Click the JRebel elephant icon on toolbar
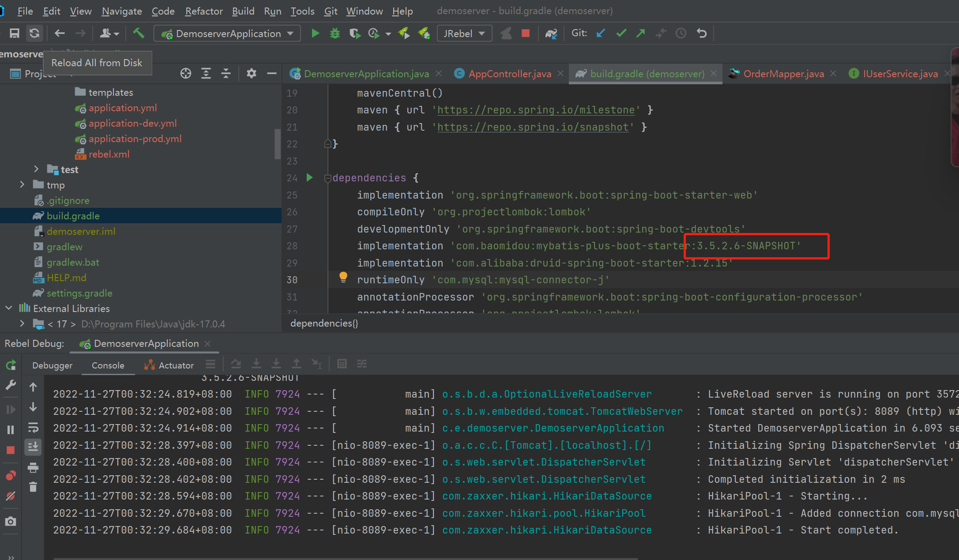Viewport: 959px width, 560px height. [x=506, y=33]
